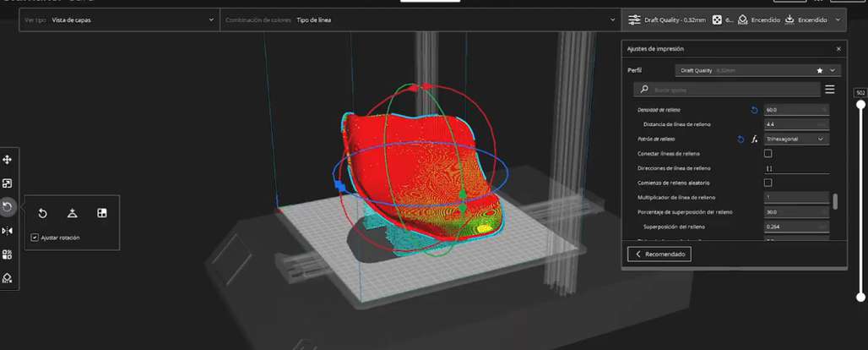Toggle Comienzo de relleno aleatorio checkbox
Screen dimensions: 868x350
(x=768, y=183)
